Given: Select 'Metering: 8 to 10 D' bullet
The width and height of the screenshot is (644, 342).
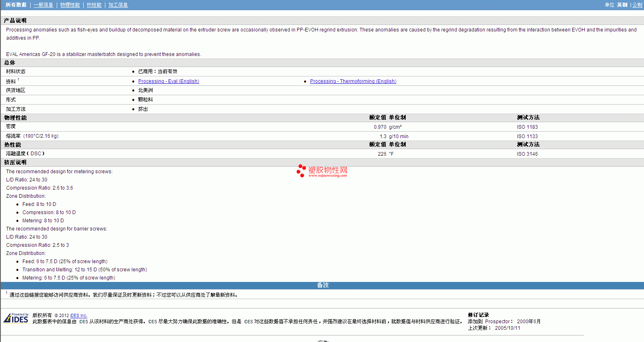Looking at the screenshot, I should [43, 221].
